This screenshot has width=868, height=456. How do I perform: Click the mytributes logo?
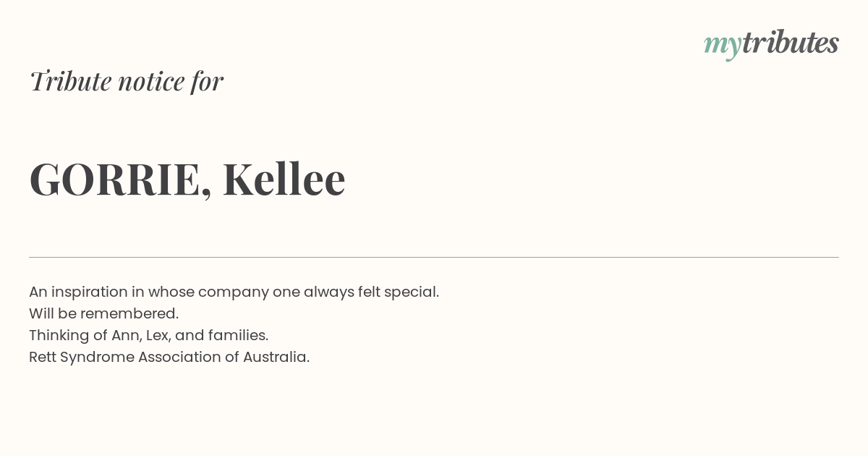(771, 44)
